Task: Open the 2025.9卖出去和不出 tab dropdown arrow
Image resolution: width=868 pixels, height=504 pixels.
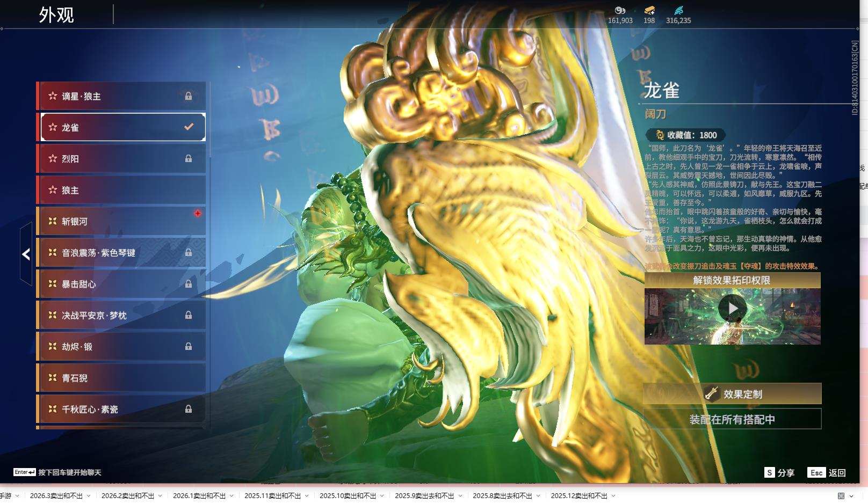Action: [460, 496]
